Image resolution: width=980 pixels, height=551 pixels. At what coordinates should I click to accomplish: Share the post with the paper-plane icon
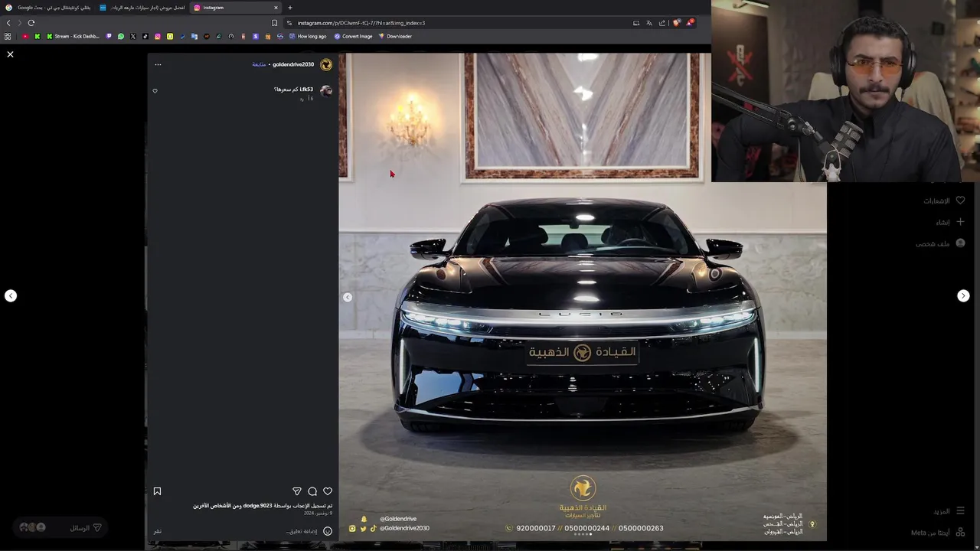[x=297, y=491]
